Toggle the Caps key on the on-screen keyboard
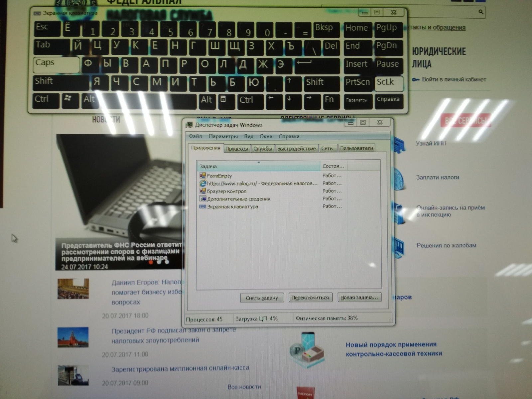This screenshot has height=399, width=532. [x=57, y=65]
